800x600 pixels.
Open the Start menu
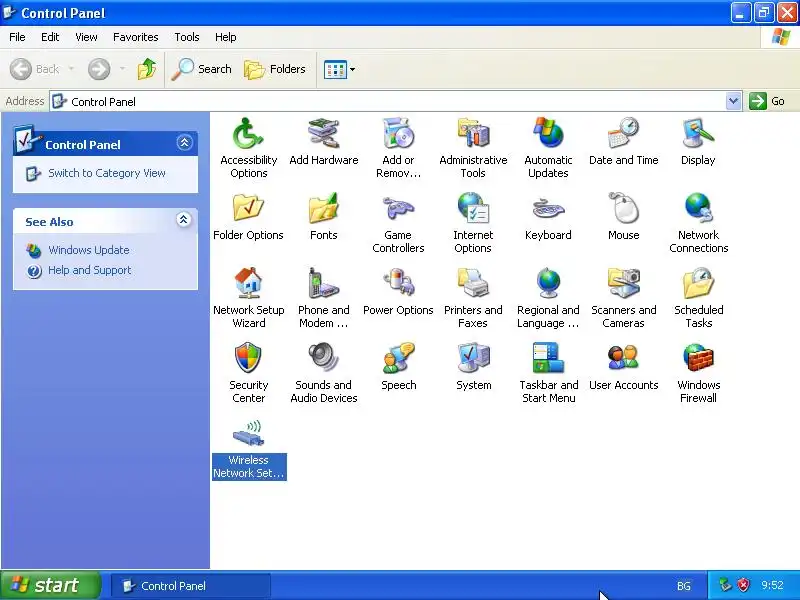[x=51, y=585]
